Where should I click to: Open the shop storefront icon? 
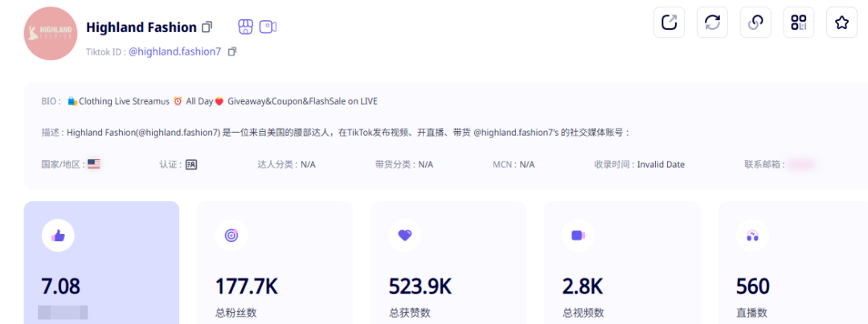click(x=245, y=27)
